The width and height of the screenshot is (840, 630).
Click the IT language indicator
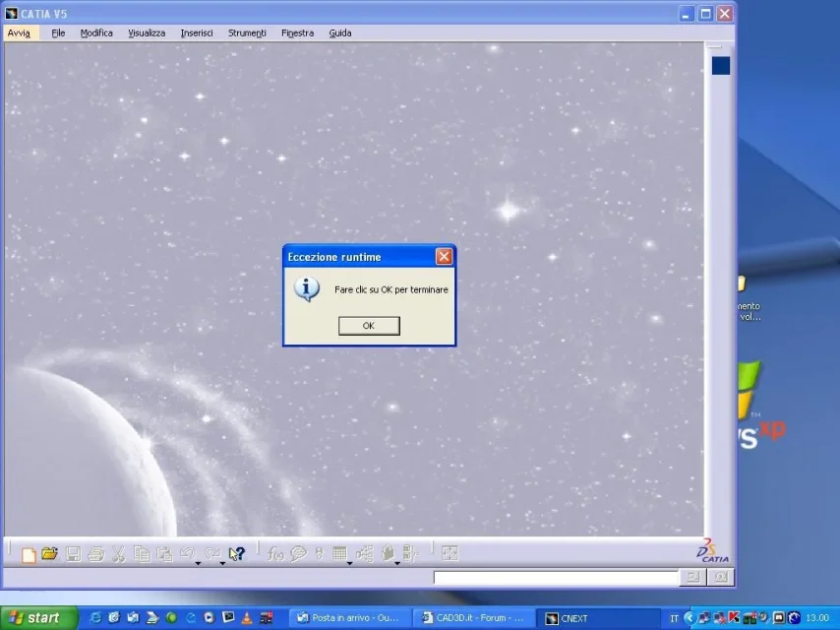(674, 618)
